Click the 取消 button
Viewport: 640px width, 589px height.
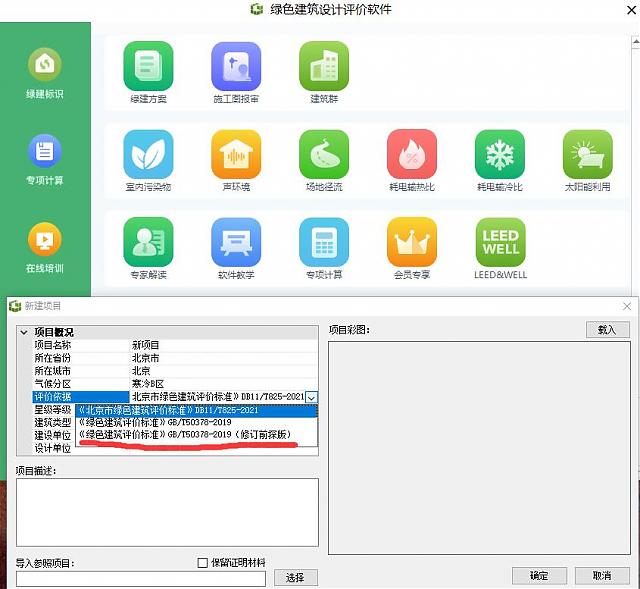coord(602,576)
